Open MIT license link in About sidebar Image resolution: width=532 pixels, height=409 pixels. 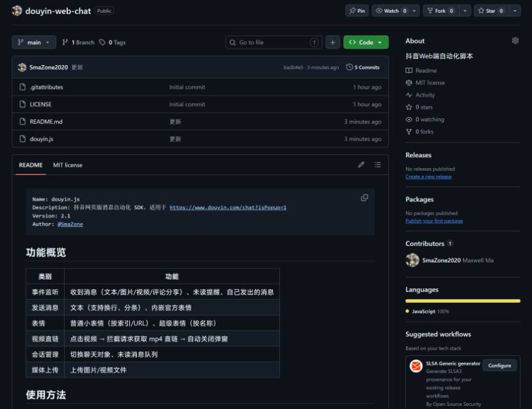[x=425, y=82]
